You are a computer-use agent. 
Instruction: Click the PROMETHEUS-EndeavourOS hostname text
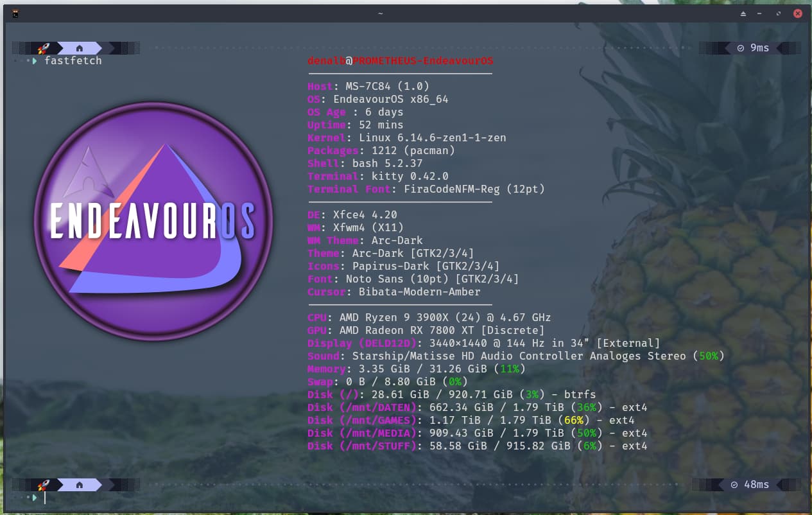coord(423,61)
